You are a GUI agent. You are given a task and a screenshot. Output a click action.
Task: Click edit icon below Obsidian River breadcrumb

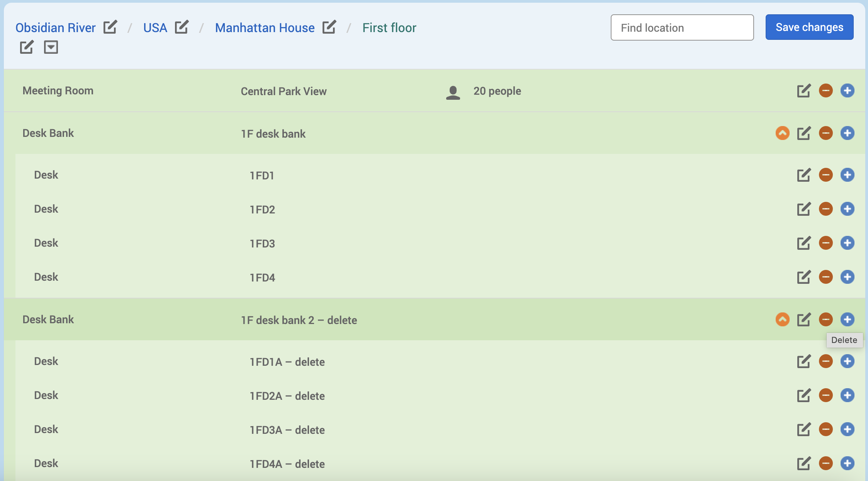point(27,47)
